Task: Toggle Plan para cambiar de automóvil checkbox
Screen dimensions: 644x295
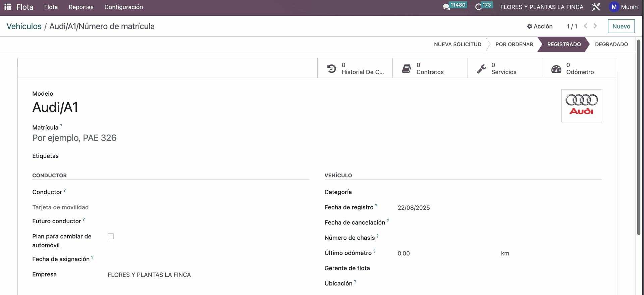Action: 111,237
